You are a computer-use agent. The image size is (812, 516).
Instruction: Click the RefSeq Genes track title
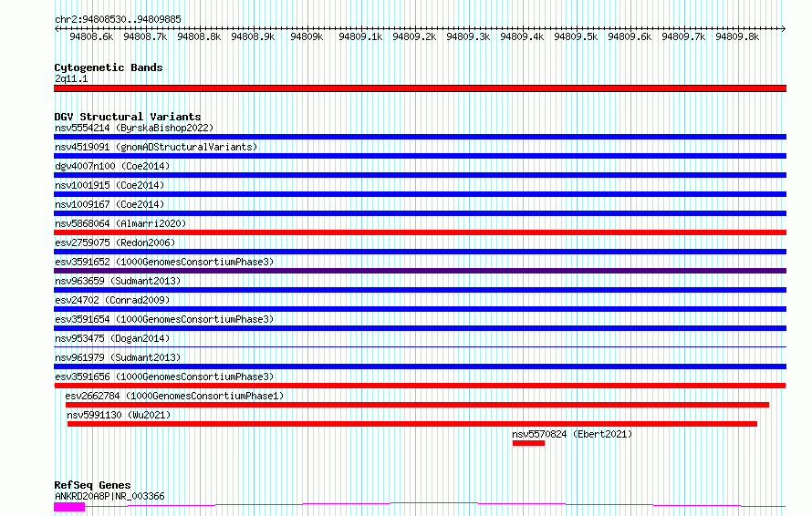point(93,485)
